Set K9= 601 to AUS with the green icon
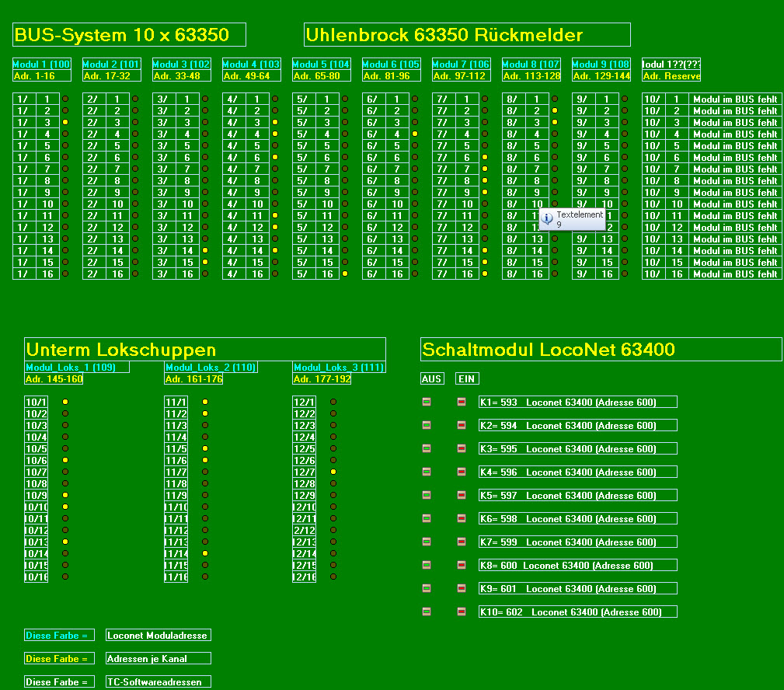 coord(427,588)
